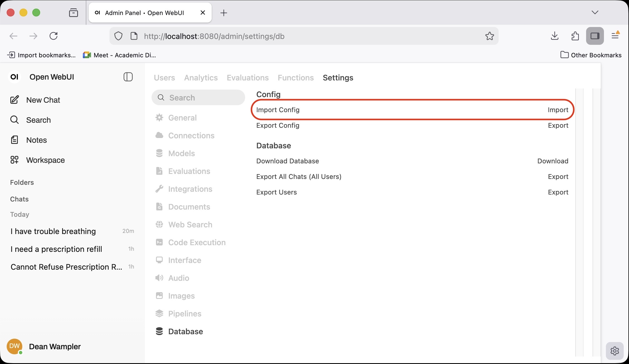Open the Pipelines settings icon
This screenshot has height=364, width=629.
[x=159, y=313]
